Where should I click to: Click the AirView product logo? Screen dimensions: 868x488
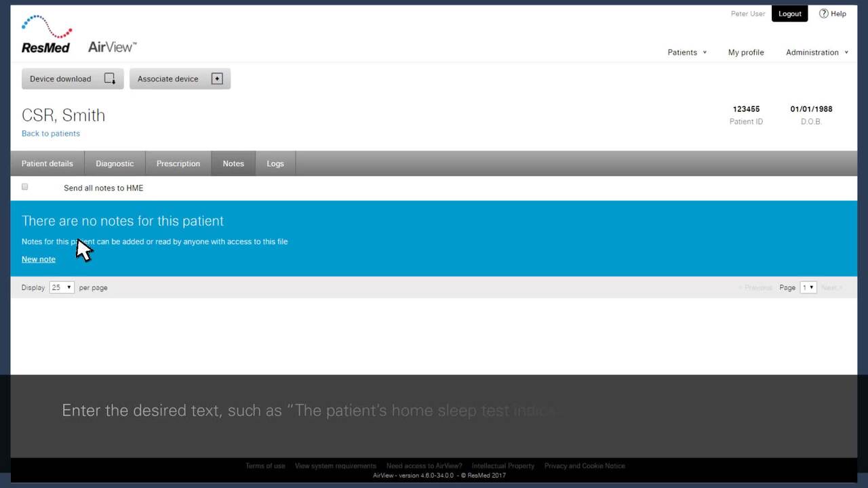click(x=112, y=47)
